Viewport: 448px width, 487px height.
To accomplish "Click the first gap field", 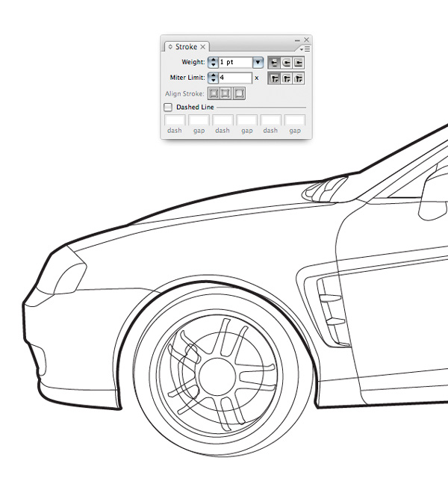I will 199,120.
